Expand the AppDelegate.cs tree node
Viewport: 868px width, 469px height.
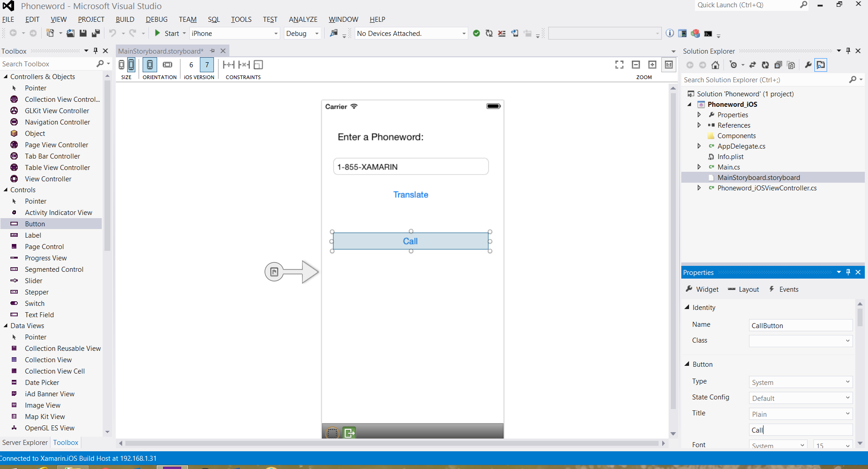tap(699, 146)
